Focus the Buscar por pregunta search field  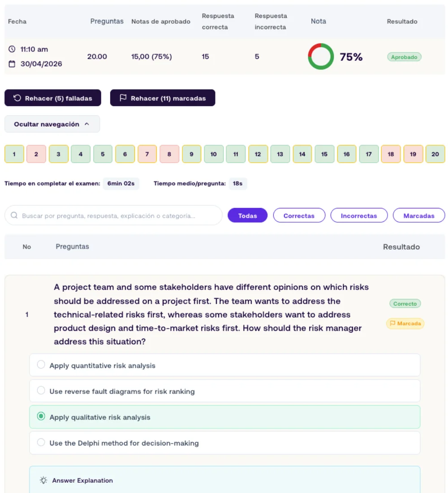pyautogui.click(x=113, y=216)
